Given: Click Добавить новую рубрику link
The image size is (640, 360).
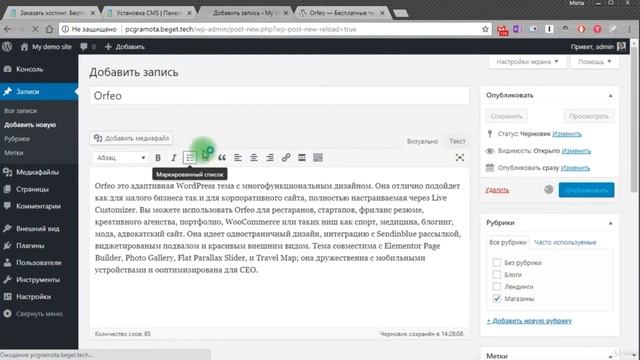Looking at the screenshot, I should [529, 321].
